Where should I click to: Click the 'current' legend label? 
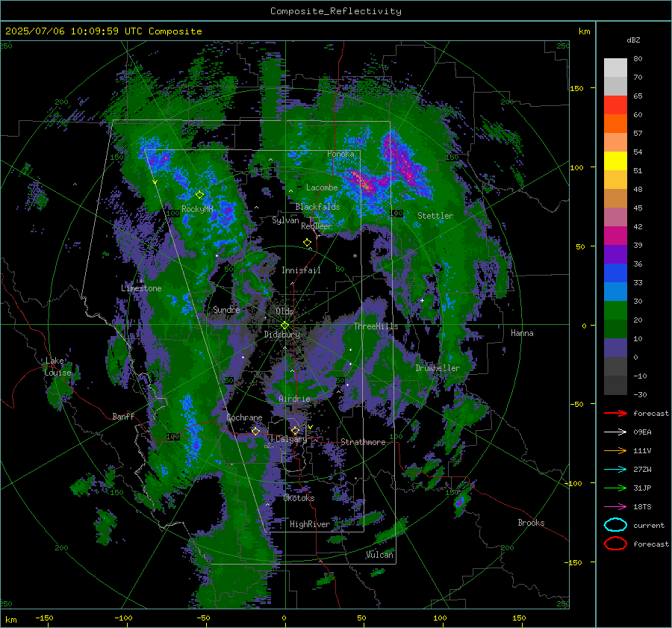pos(649,526)
